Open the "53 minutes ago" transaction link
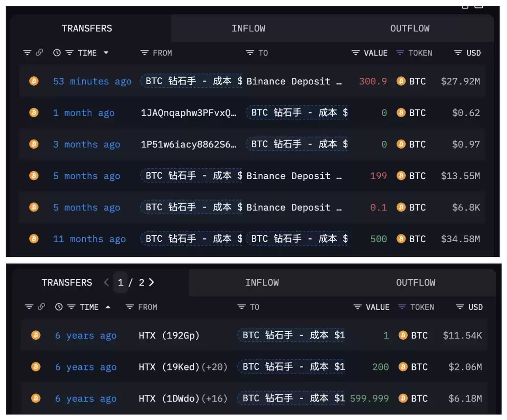The image size is (507, 420). tap(93, 81)
